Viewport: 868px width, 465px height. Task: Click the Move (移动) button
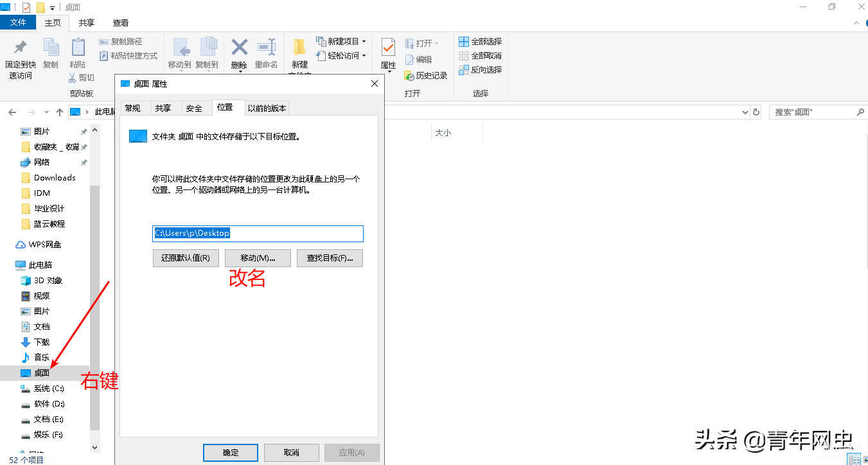258,258
